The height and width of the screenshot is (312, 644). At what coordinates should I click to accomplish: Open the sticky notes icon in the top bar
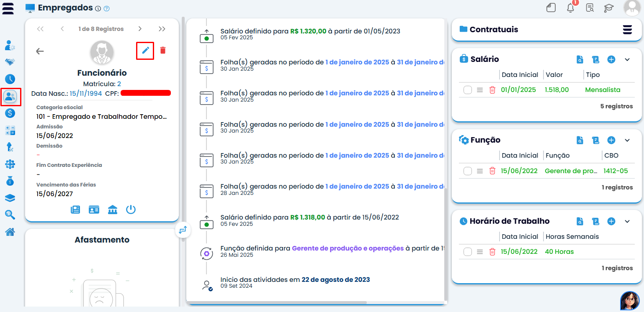551,8
